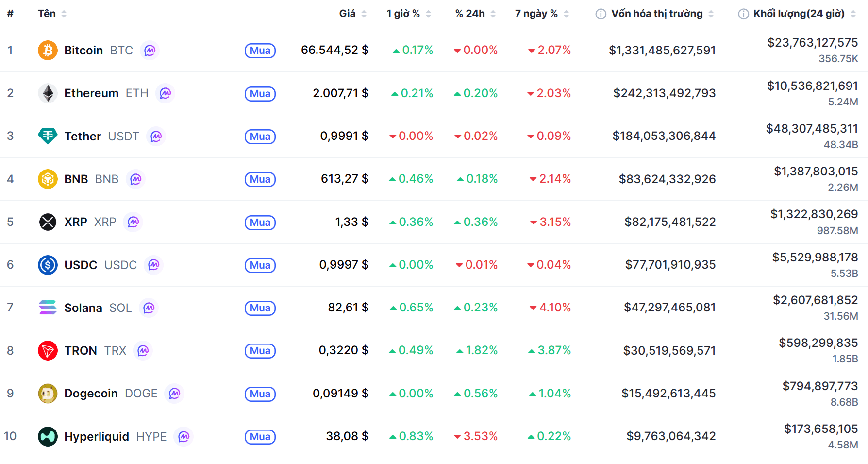The height and width of the screenshot is (464, 868).
Task: Open the Tether name link
Action: pyautogui.click(x=83, y=136)
